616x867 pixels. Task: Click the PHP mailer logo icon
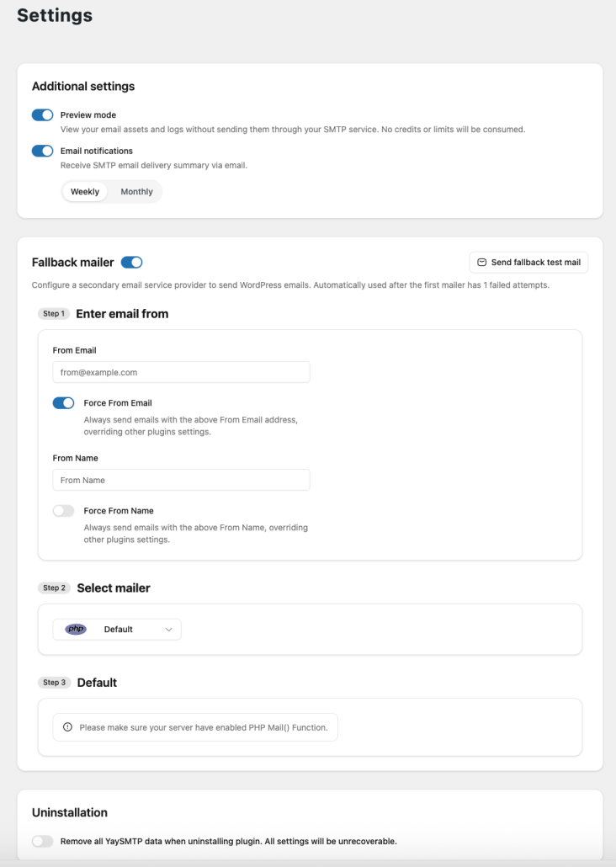click(x=74, y=629)
